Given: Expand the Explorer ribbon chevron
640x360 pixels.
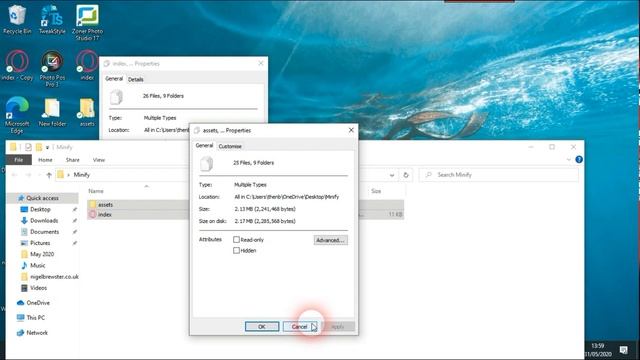Looking at the screenshot, I should [569, 160].
